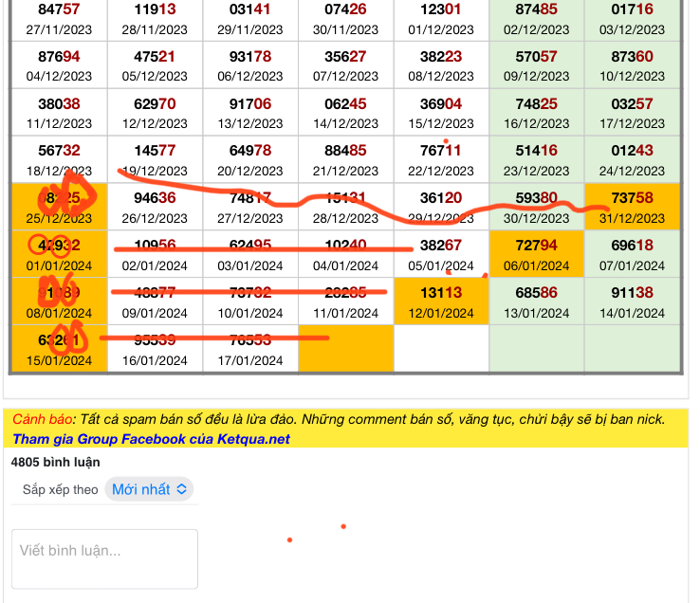Select the 13/01/2024 result 68586
The width and height of the screenshot is (700, 603).
tap(536, 301)
